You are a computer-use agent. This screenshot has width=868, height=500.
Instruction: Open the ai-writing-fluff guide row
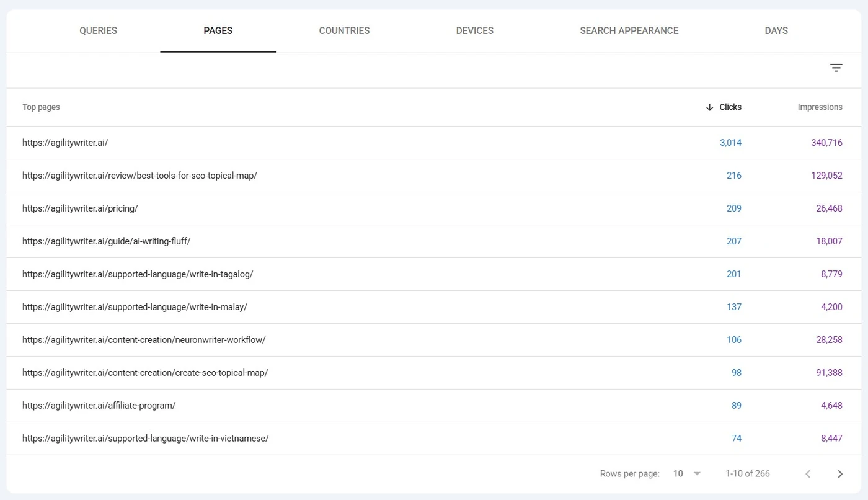pyautogui.click(x=434, y=241)
